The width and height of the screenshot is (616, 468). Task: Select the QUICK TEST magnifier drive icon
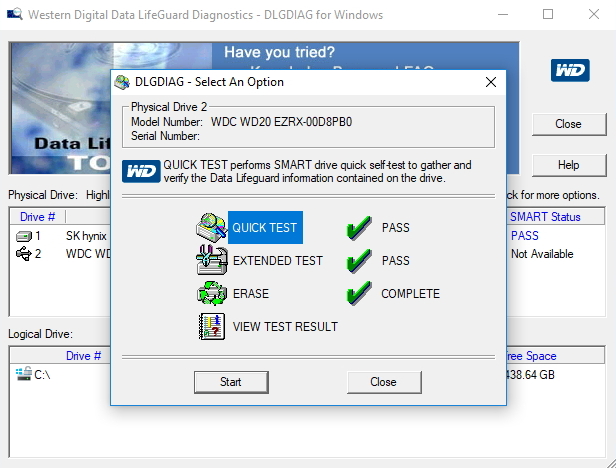click(211, 228)
